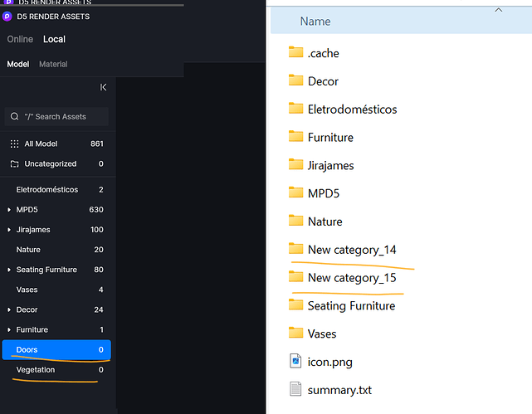Expand the Jirajames category
This screenshot has height=414, width=532.
[x=9, y=230]
